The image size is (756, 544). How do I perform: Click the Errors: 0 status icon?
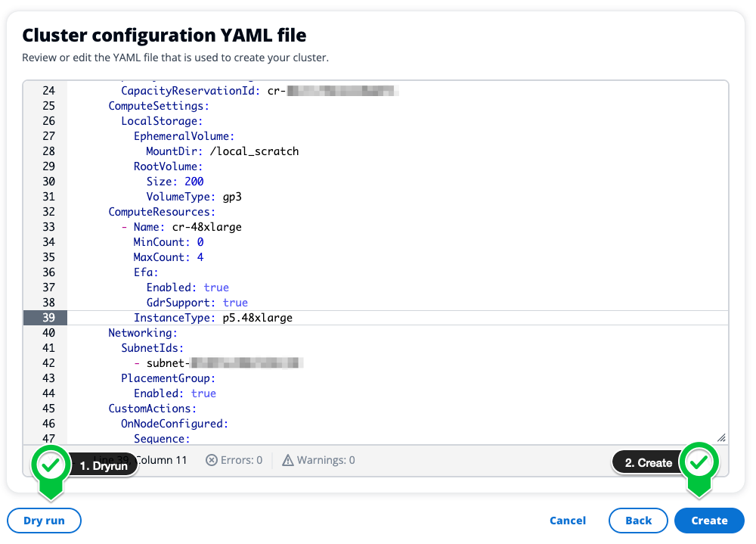point(212,459)
